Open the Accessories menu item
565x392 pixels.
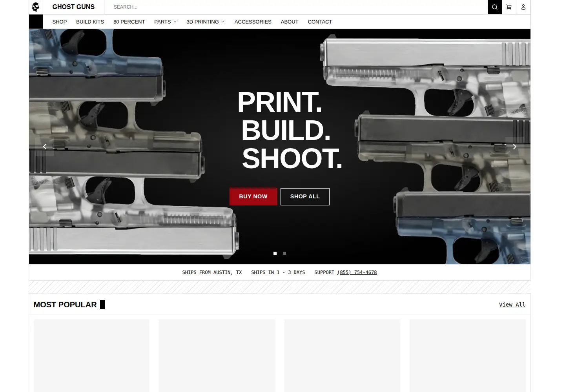coord(253,22)
